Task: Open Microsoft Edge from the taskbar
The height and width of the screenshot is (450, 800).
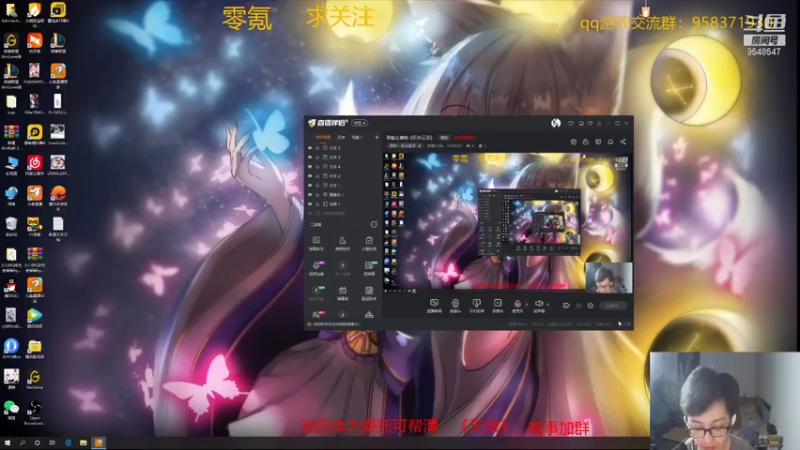Action: point(68,443)
